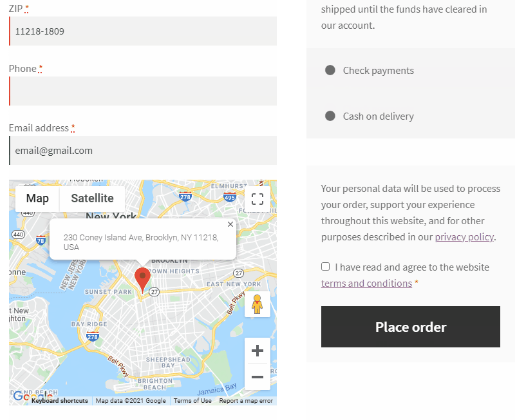518x420 pixels.
Task: Open the terms and conditions link
Action: (366, 283)
